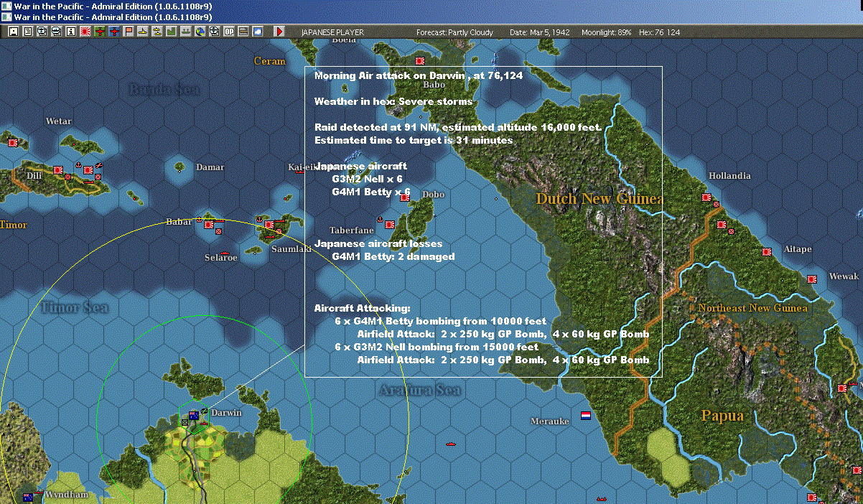Select the Japanese flag base at Babar
The width and height of the screenshot is (863, 504).
point(210,225)
